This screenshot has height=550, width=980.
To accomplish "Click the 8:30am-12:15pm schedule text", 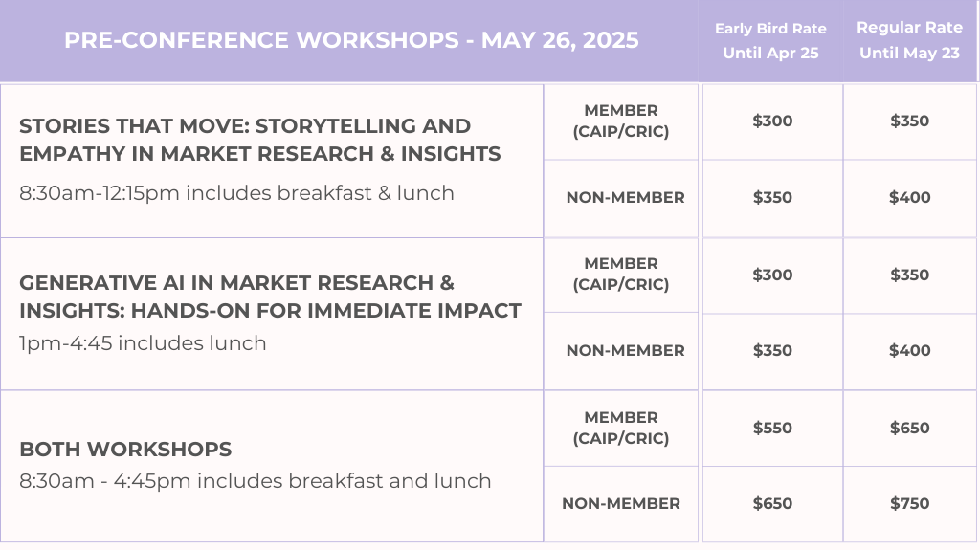I will (x=236, y=193).
